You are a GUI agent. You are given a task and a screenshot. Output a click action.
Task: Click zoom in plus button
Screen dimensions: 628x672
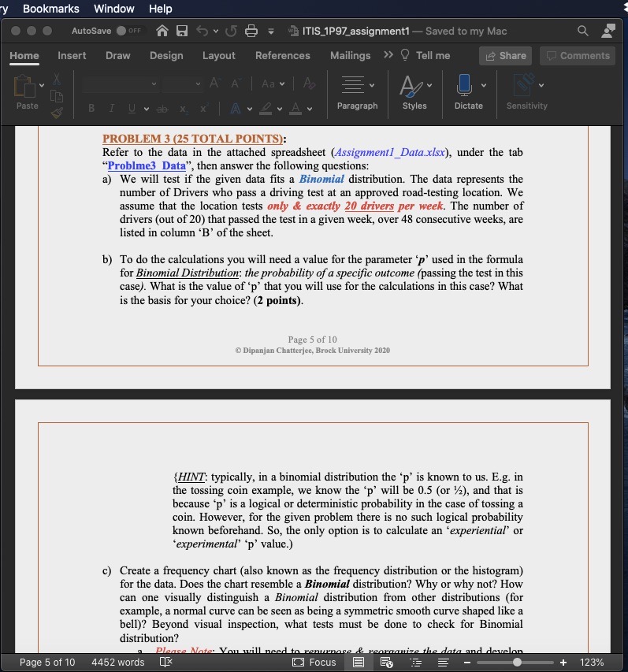[x=563, y=663]
